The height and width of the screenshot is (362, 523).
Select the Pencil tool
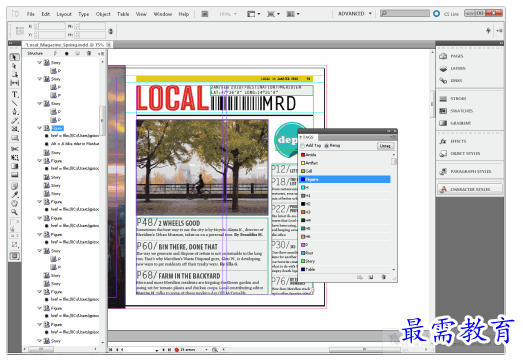(x=15, y=120)
